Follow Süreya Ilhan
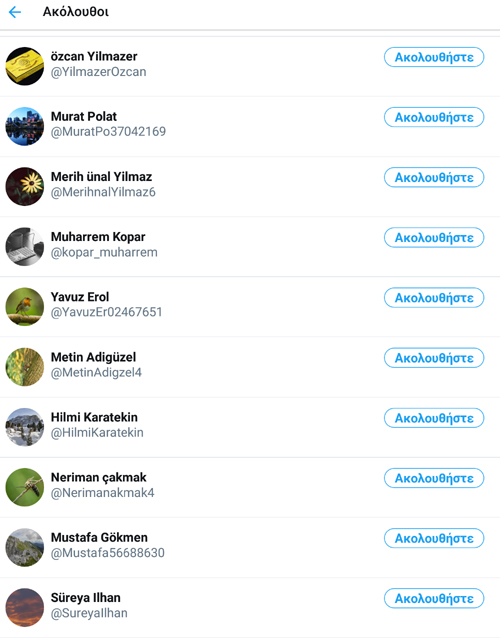The width and height of the screenshot is (500, 638). (434, 598)
